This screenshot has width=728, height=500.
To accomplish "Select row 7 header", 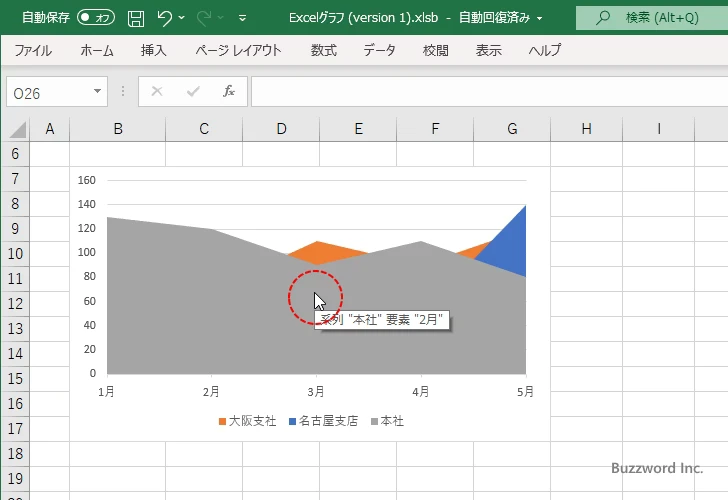I will click(x=15, y=179).
